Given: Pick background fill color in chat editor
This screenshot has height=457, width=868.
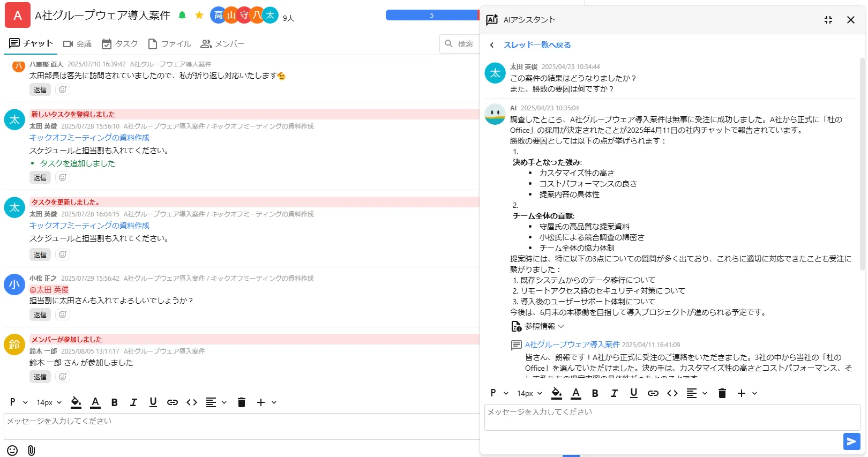Looking at the screenshot, I should click(x=76, y=402).
